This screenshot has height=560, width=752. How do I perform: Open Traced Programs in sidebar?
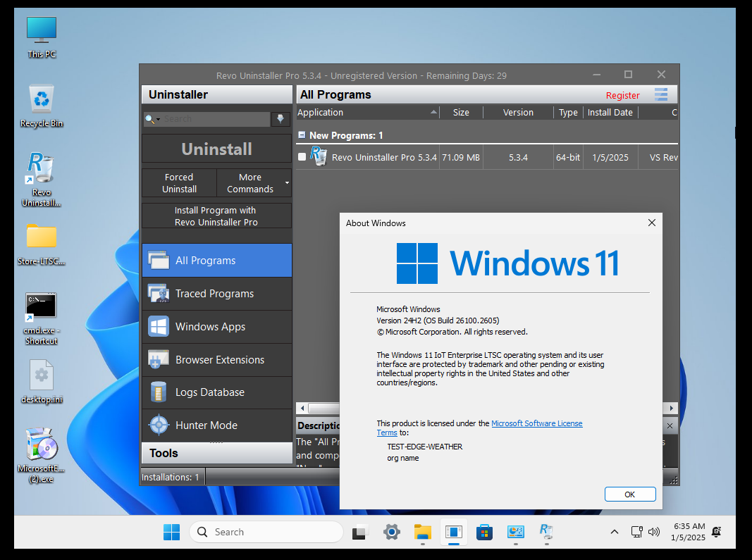[217, 294]
